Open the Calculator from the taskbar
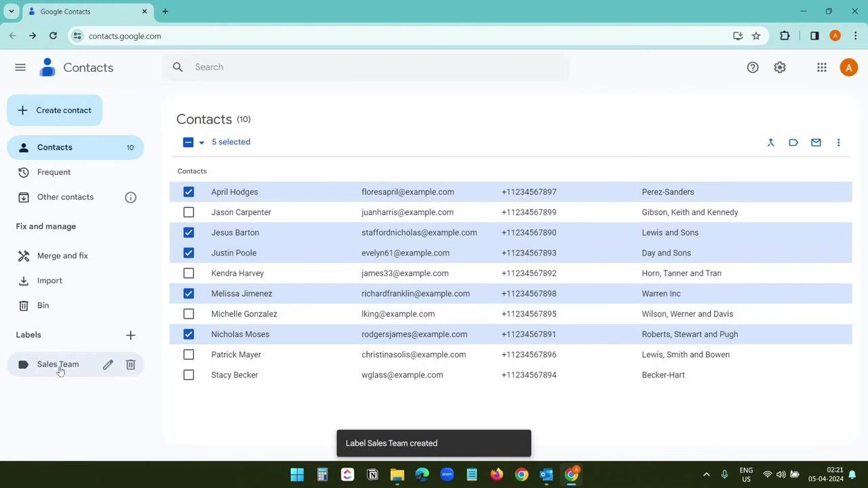 [322, 474]
